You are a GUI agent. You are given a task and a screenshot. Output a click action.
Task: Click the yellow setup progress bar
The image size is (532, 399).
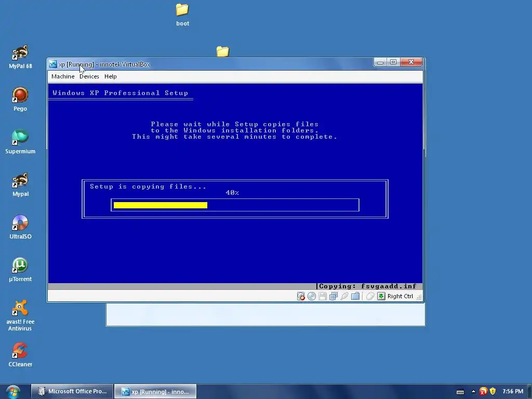pos(161,205)
